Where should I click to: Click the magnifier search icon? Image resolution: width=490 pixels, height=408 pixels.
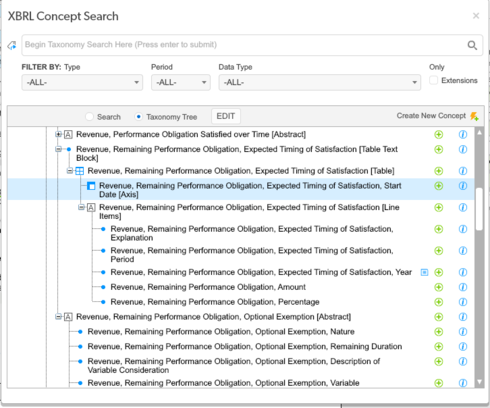point(472,45)
